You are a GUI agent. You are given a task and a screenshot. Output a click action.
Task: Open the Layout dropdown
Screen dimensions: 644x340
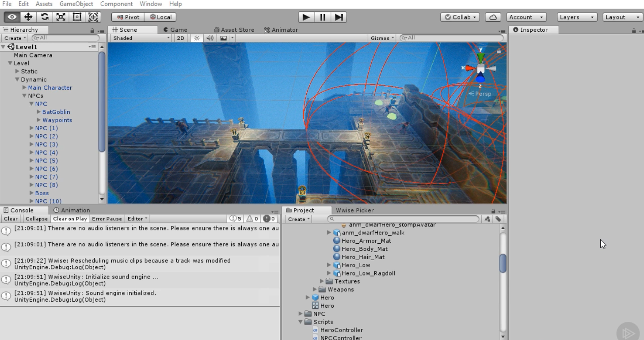click(622, 17)
